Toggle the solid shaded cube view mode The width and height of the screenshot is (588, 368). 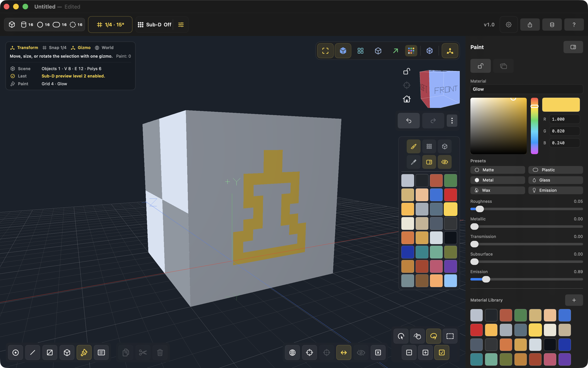click(x=343, y=51)
